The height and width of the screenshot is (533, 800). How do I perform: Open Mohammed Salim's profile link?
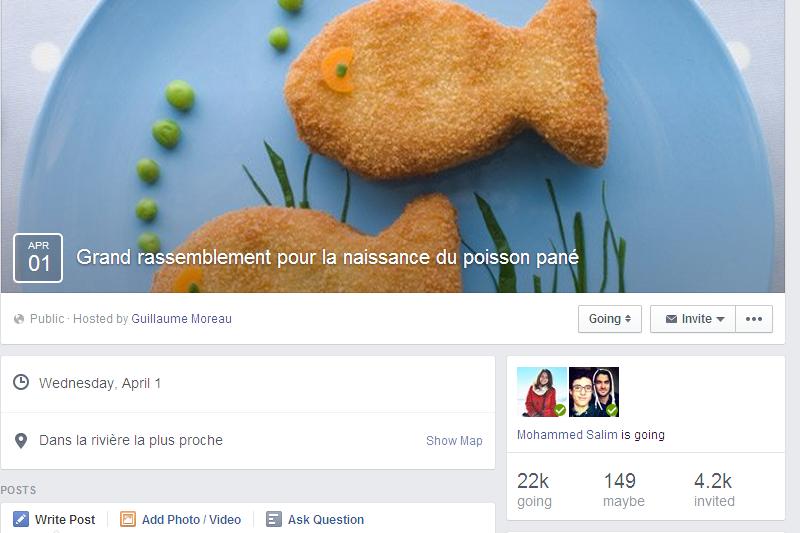567,435
